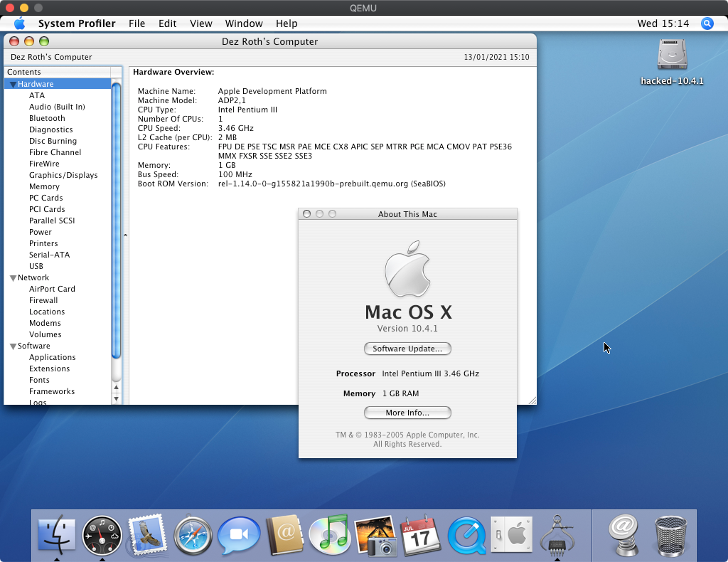Image resolution: width=728 pixels, height=562 pixels.
Task: Select Memory in Hardware list
Action: point(44,186)
